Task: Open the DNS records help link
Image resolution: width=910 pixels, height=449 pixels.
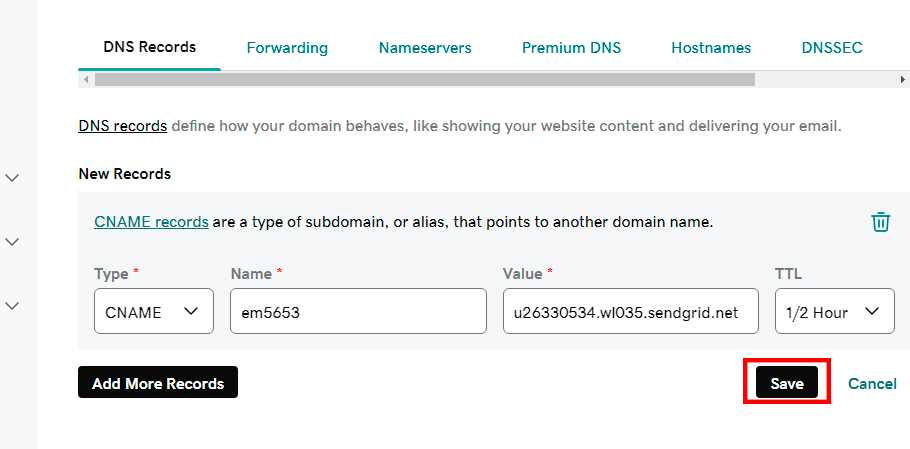Action: click(123, 126)
